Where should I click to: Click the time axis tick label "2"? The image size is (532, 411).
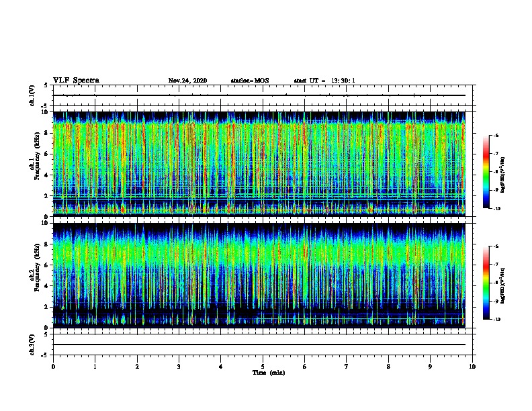pos(137,367)
